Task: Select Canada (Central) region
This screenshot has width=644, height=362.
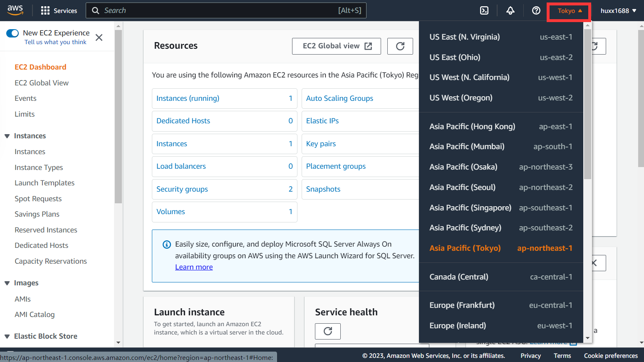Action: click(x=501, y=277)
